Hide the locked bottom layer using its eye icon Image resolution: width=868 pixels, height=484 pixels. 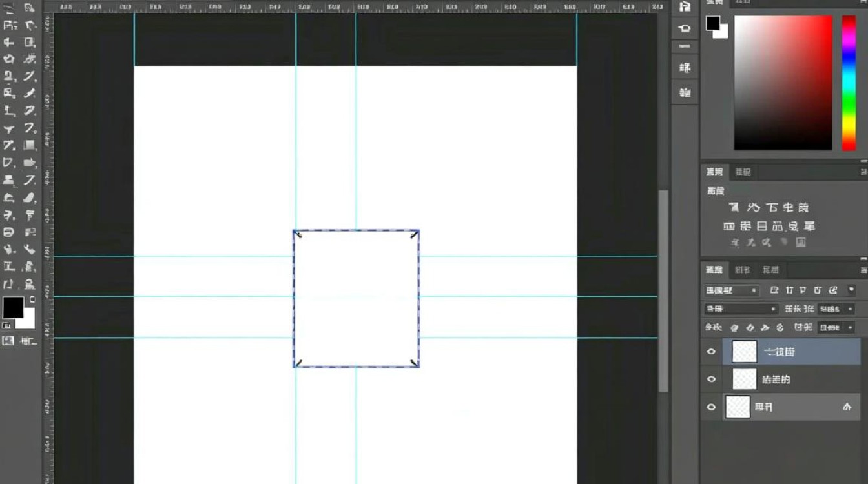pyautogui.click(x=712, y=407)
